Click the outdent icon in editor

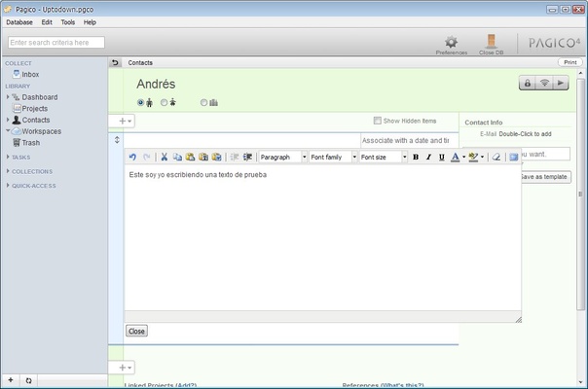click(235, 157)
